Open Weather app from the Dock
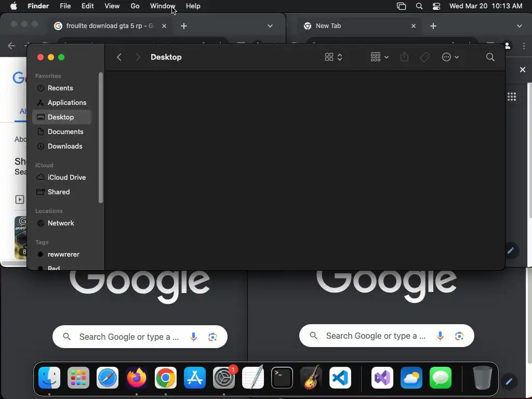532x399 pixels. (x=411, y=378)
